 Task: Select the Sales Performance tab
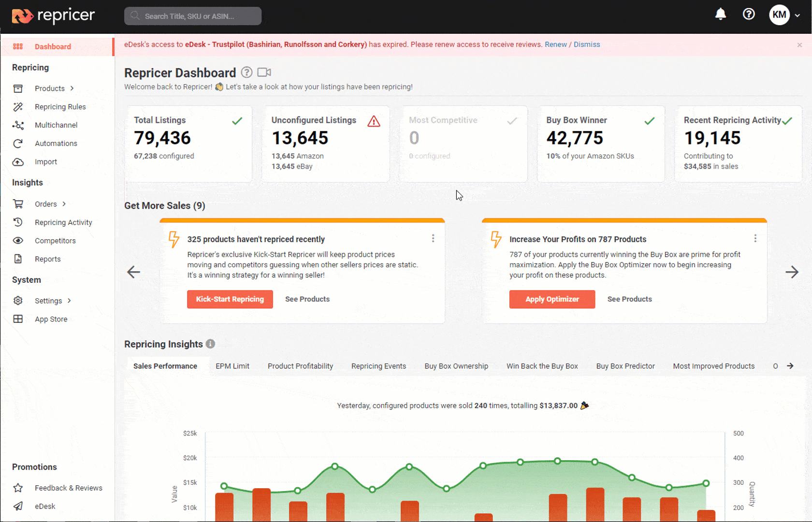[x=165, y=366]
